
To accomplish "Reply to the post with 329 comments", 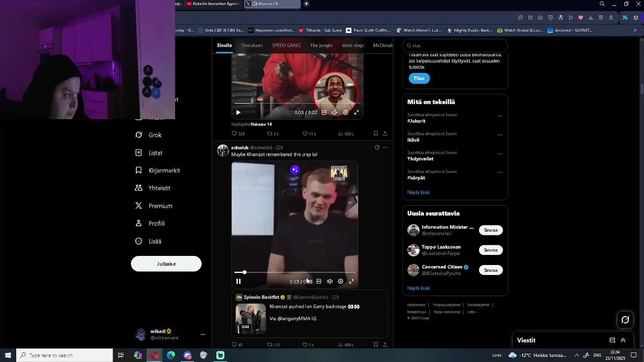I will [238, 134].
